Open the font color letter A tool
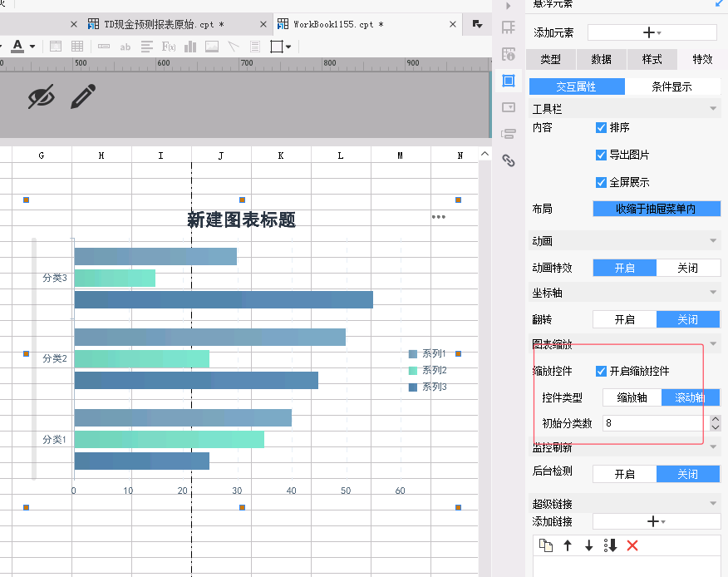 [17, 47]
